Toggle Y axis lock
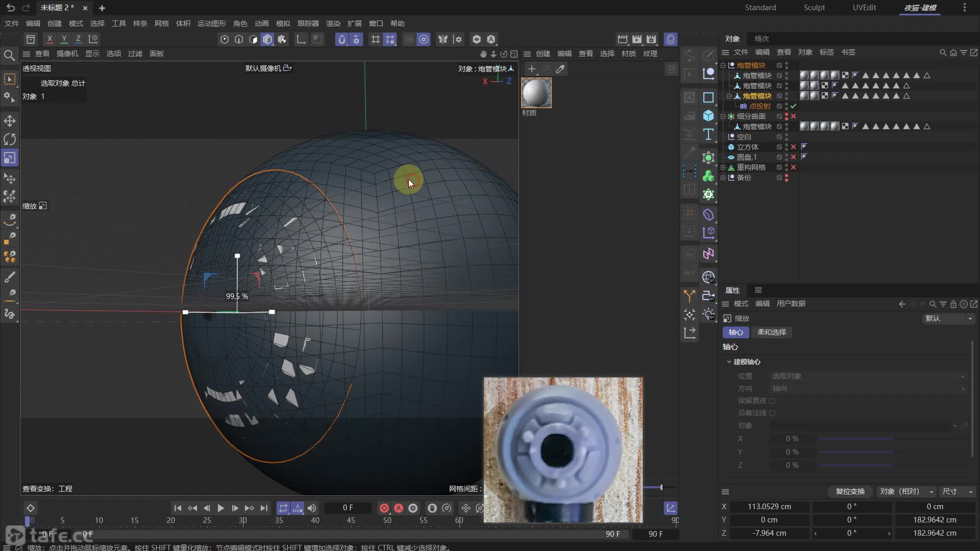 pos(64,39)
